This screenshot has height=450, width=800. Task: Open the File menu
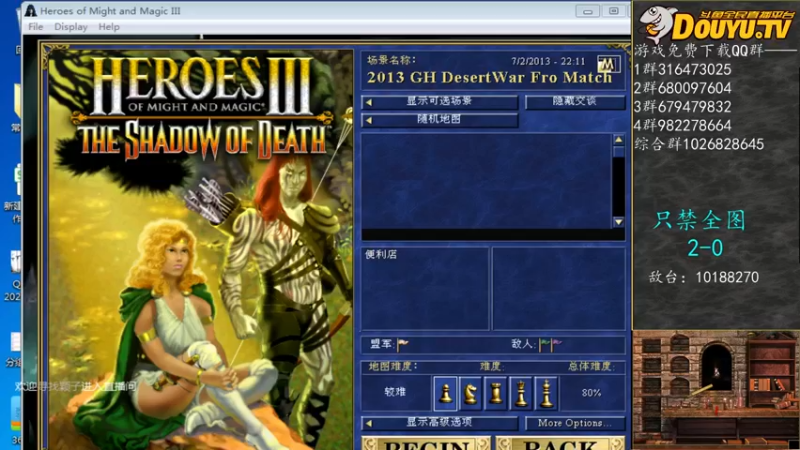[x=35, y=27]
